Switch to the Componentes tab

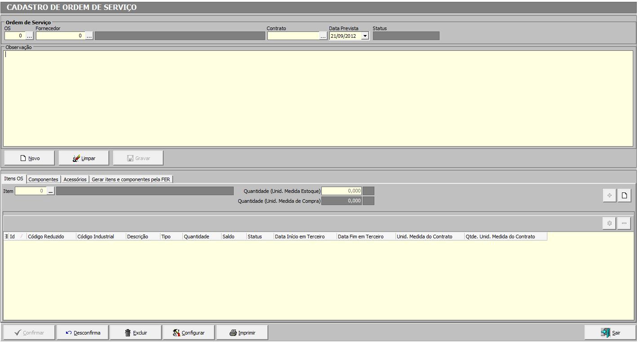43,179
